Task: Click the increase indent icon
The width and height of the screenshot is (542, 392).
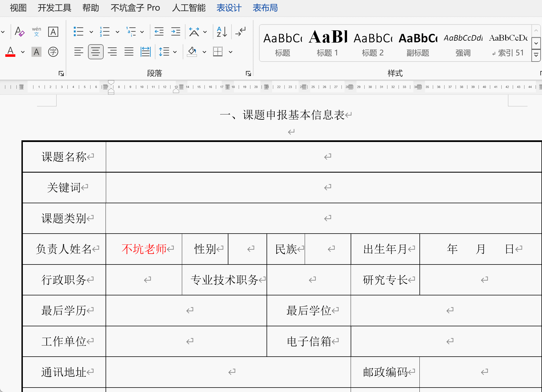Action: [x=176, y=32]
